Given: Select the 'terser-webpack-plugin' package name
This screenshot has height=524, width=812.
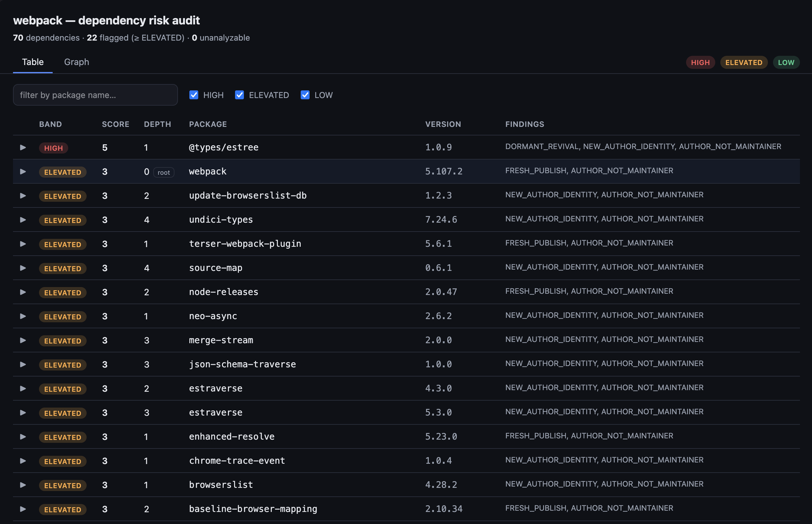Looking at the screenshot, I should coord(245,244).
